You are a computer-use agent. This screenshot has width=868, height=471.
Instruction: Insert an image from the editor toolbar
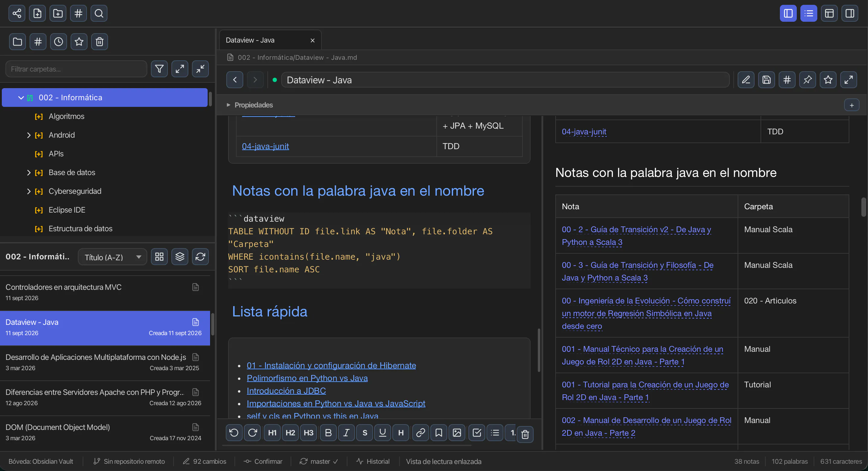click(457, 433)
